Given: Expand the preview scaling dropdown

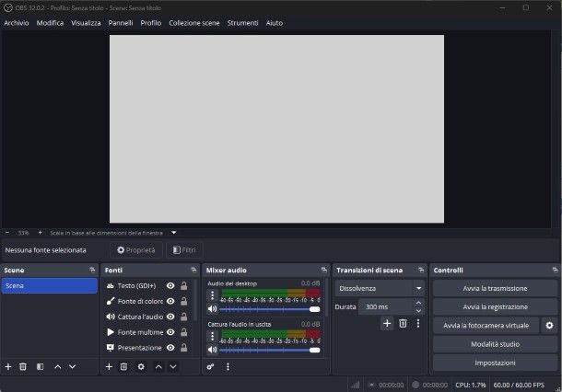Looking at the screenshot, I should tap(173, 233).
